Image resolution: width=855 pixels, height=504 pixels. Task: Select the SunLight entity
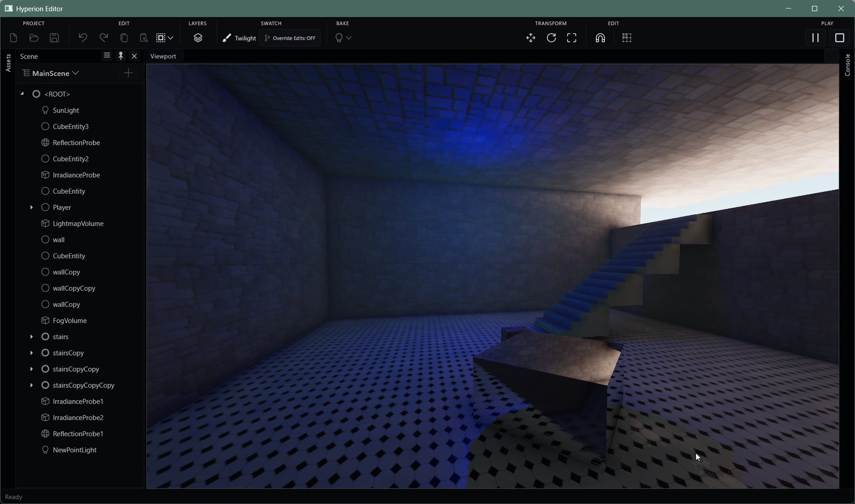[x=66, y=110]
